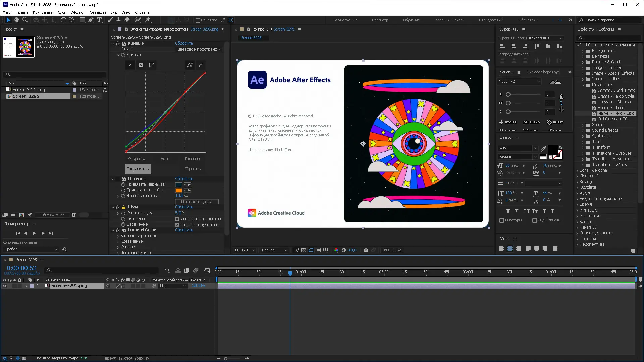Click the eyedropper in Character panel
644x362 pixels.
coord(543,148)
